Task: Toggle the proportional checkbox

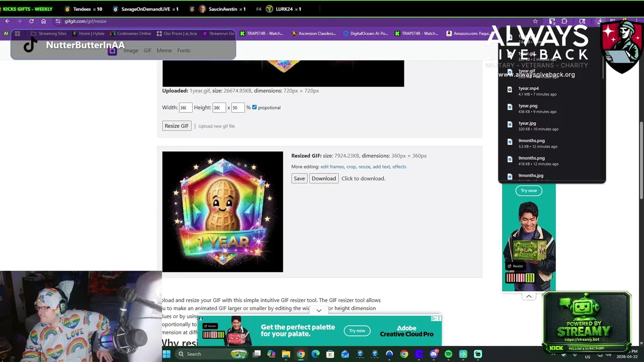Action: point(254,107)
